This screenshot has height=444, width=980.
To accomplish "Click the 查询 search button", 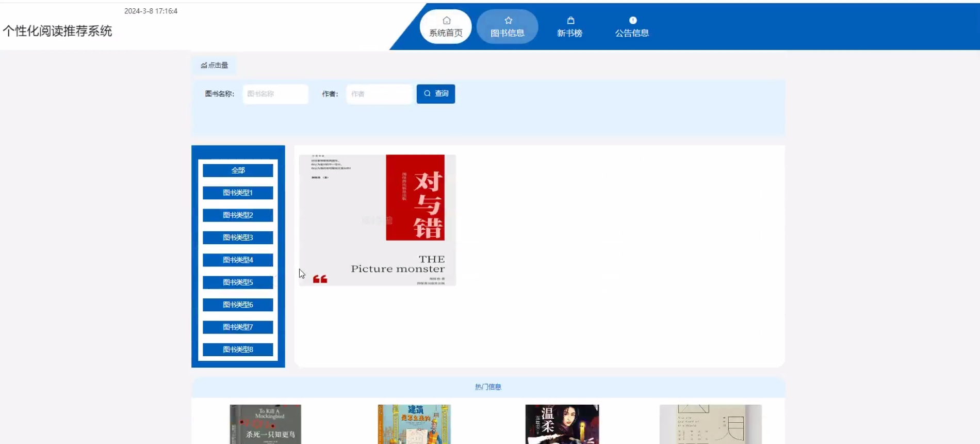I will (435, 94).
